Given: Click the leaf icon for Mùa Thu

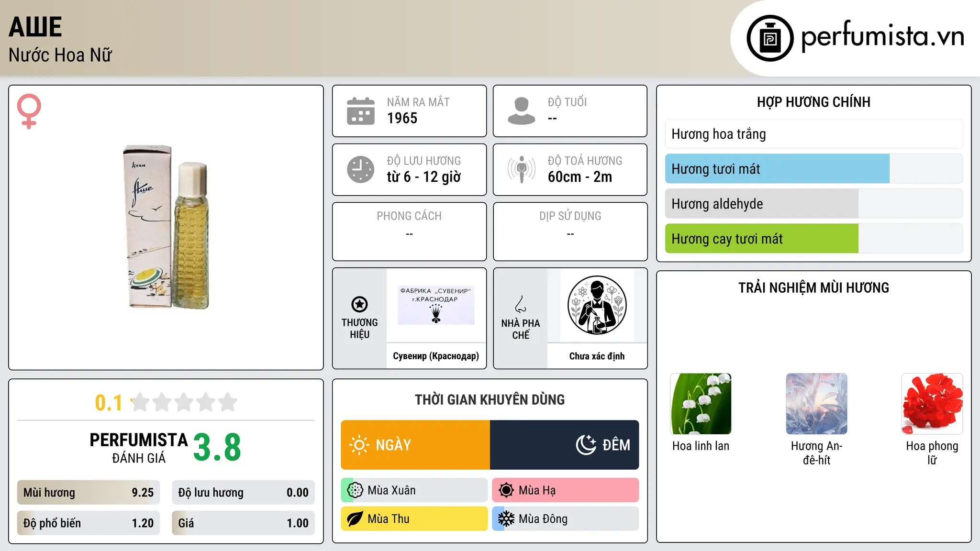Looking at the screenshot, I should coord(355,519).
